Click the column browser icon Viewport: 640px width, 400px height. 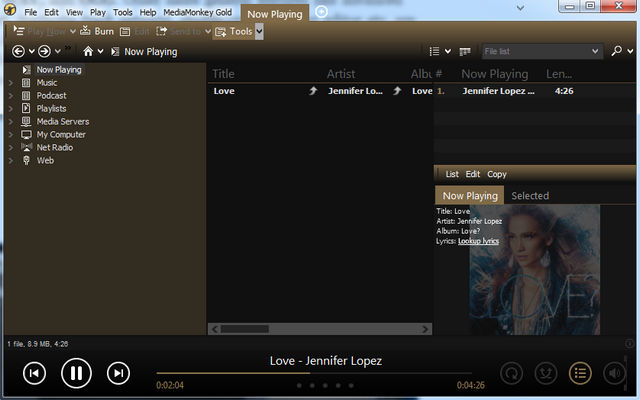465,51
